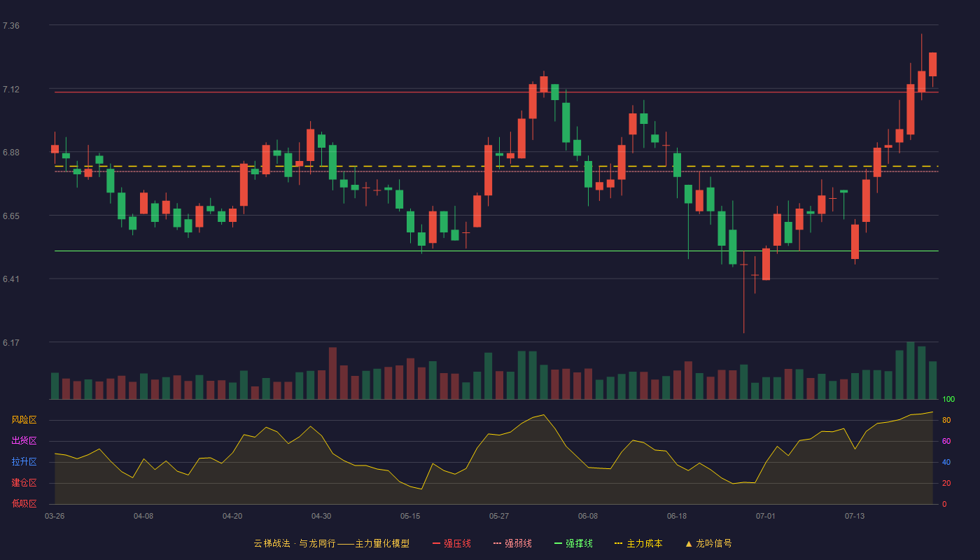Toggle the 强弱线 legend item
The image size is (980, 560).
pyautogui.click(x=512, y=543)
